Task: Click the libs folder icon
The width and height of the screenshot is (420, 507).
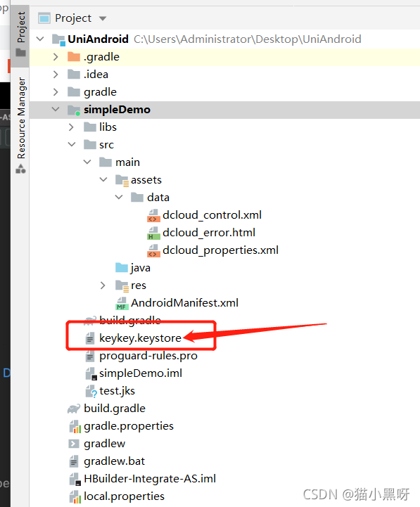Action: (x=89, y=127)
